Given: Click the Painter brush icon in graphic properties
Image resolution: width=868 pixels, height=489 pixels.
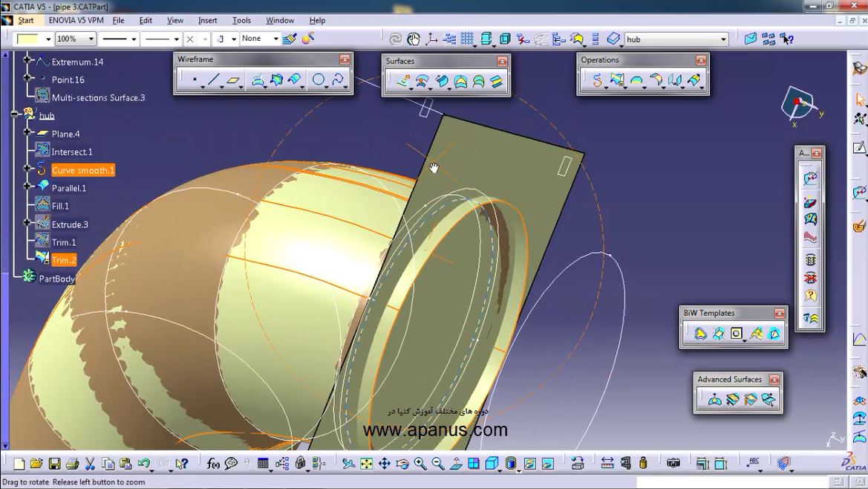Looking at the screenshot, I should click(290, 39).
